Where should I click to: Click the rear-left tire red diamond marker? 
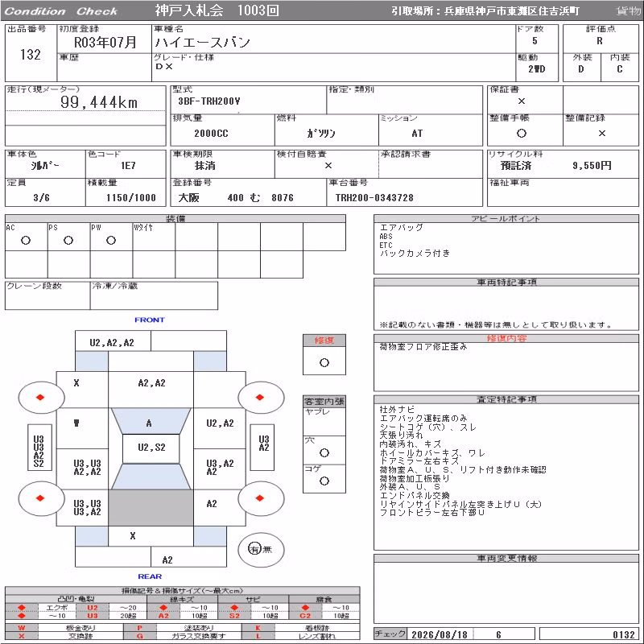pyautogui.click(x=40, y=498)
